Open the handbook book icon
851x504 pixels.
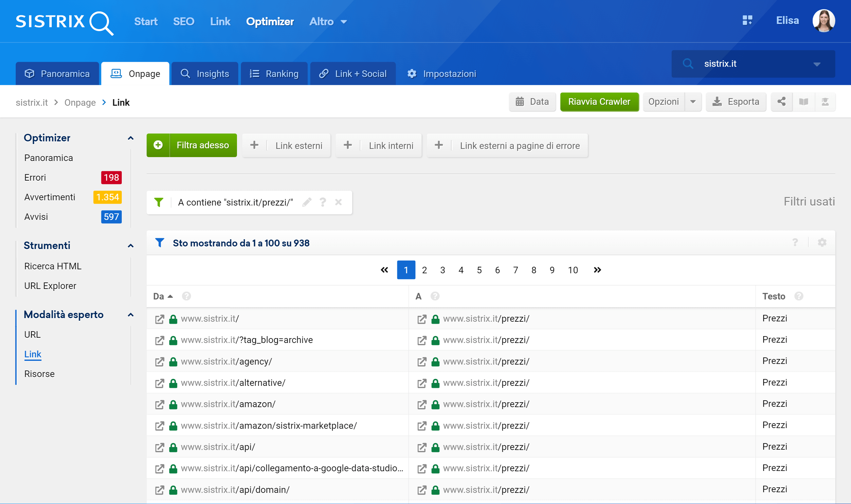coord(803,101)
